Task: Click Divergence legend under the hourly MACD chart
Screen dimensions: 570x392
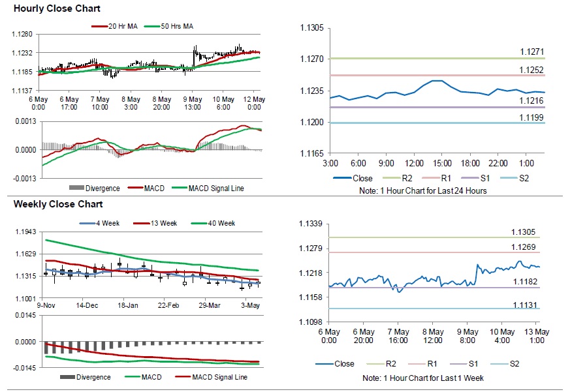Action: 101,188
